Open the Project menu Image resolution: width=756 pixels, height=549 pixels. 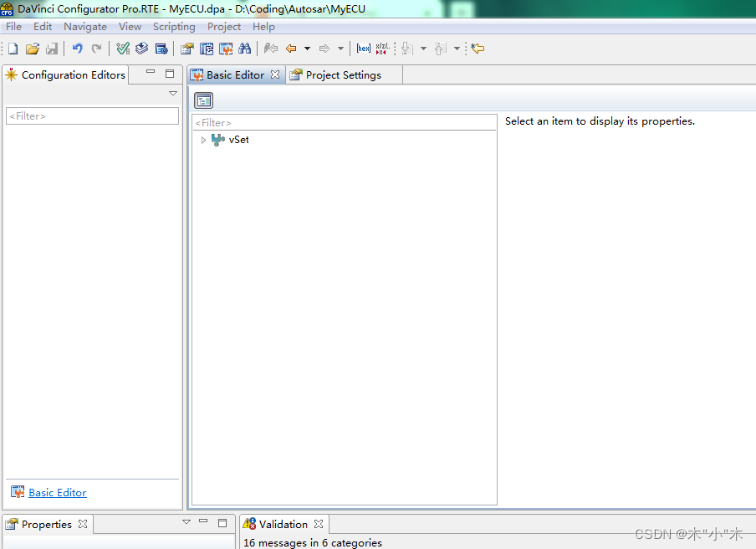click(224, 27)
